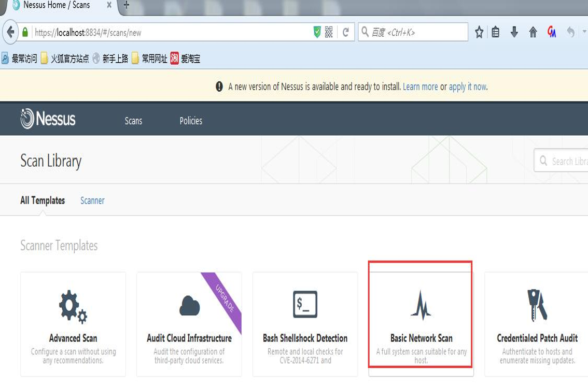Click the terminal icon of Bash Shellshock Detection
Image resolution: width=588 pixels, height=388 pixels.
click(305, 304)
